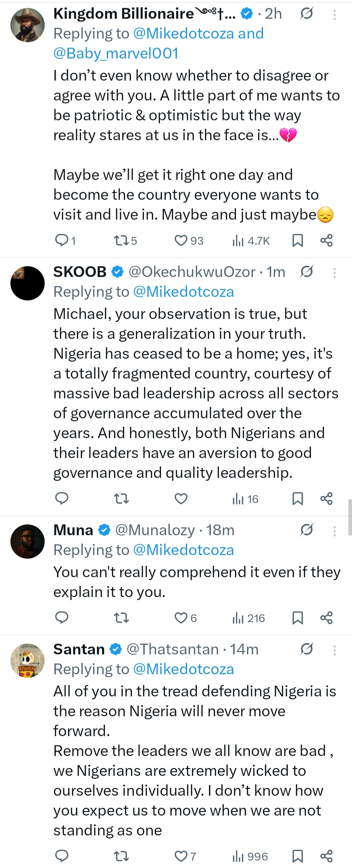The height and width of the screenshot is (868, 352).
Task: Open Grok actions on Santan's reply
Action: (307, 649)
